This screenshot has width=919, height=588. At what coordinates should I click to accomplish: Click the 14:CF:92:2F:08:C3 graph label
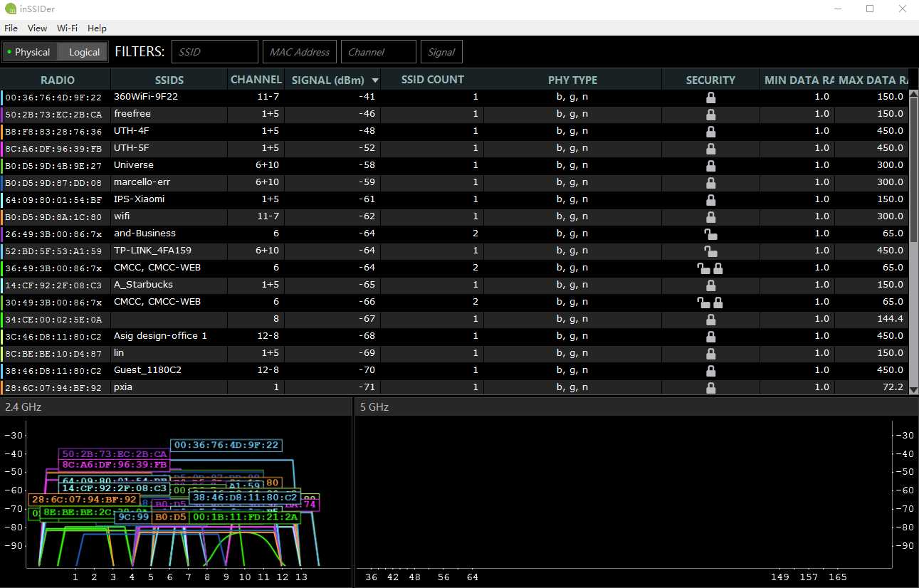(115, 488)
